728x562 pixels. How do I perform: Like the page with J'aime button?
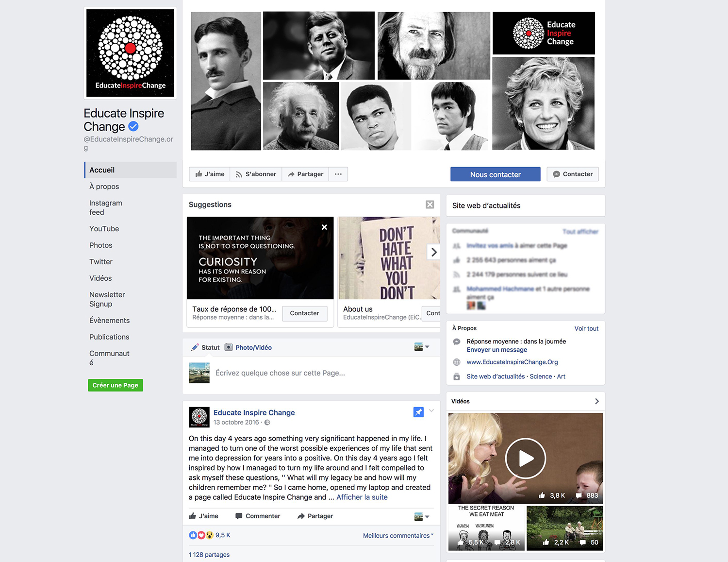point(210,174)
